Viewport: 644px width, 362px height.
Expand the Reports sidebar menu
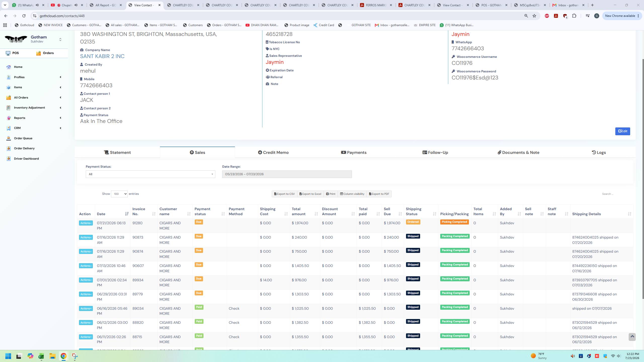point(34,118)
